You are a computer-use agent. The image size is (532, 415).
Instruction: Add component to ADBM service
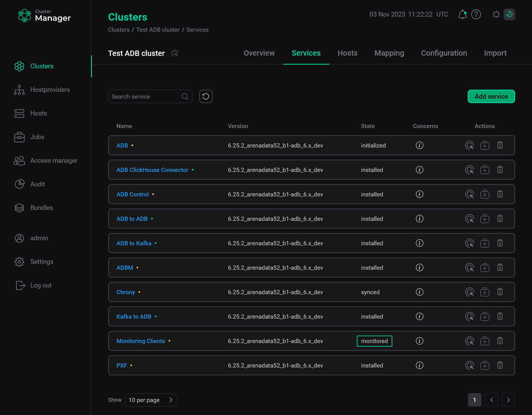click(x=485, y=267)
